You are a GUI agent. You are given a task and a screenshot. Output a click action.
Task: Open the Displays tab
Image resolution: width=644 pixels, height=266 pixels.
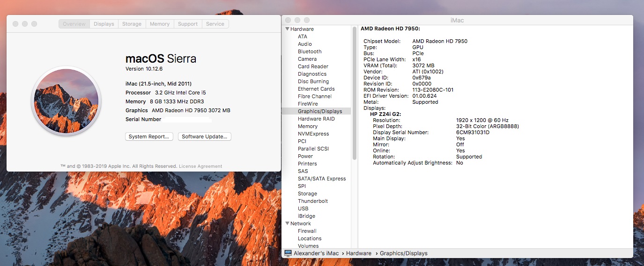tap(104, 24)
